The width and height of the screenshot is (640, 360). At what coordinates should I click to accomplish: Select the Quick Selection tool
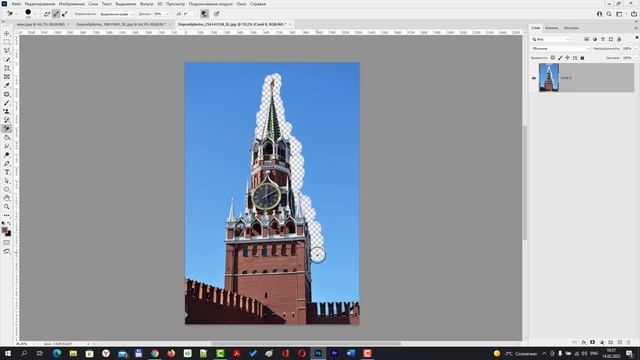click(7, 60)
